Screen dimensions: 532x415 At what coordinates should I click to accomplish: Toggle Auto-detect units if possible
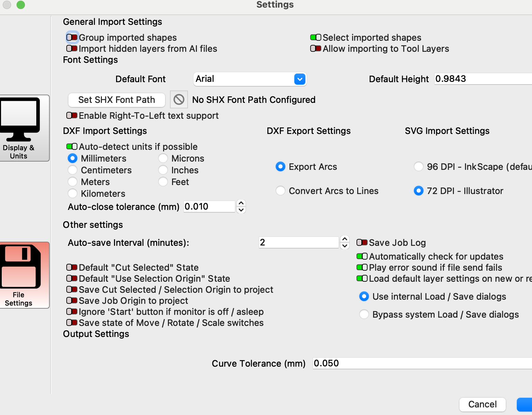tap(72, 146)
